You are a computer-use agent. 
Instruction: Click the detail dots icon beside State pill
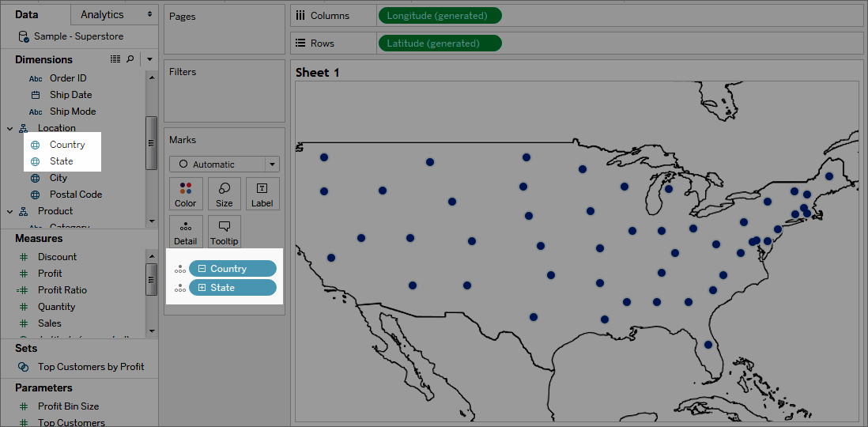pos(180,288)
